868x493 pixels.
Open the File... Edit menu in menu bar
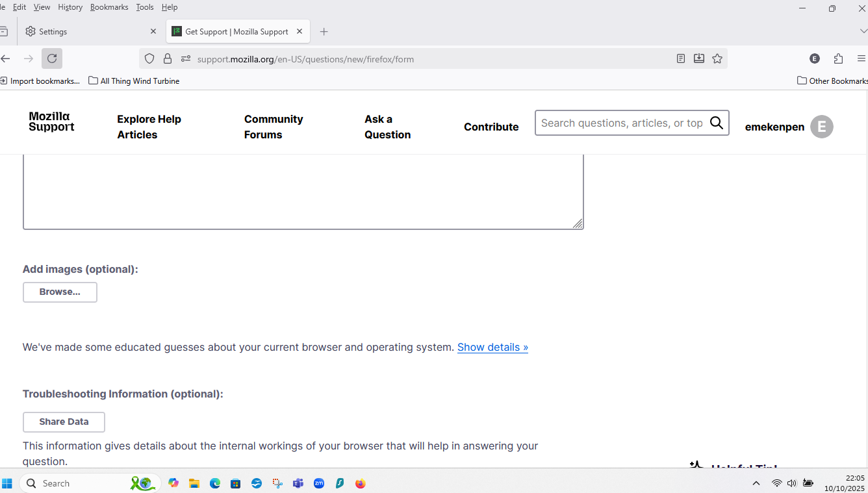[x=19, y=7]
